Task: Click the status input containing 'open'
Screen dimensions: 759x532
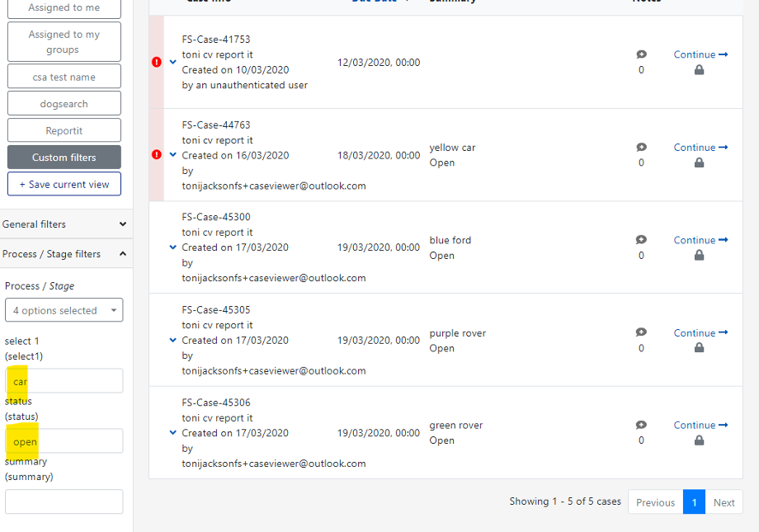Action: pyautogui.click(x=64, y=441)
